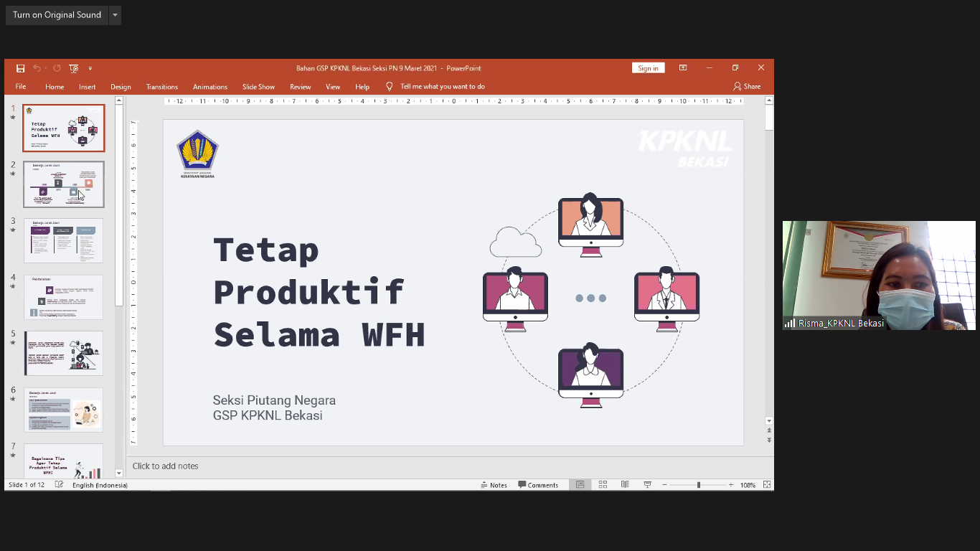Click the cloud graphic on slide
Viewport: 980px width, 551px height.
[x=515, y=242]
